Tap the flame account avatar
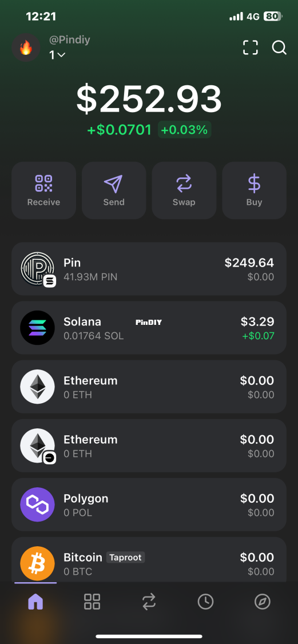Viewport: 298px width, 644px height. 26,48
